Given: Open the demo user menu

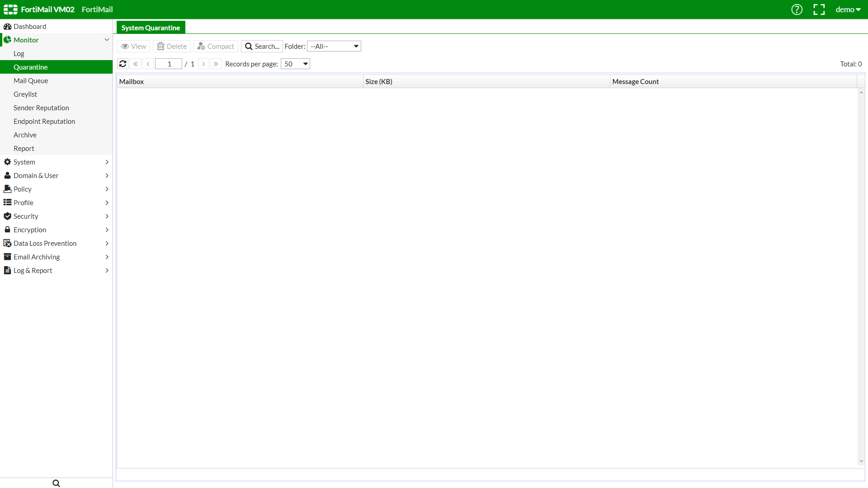Looking at the screenshot, I should point(848,9).
